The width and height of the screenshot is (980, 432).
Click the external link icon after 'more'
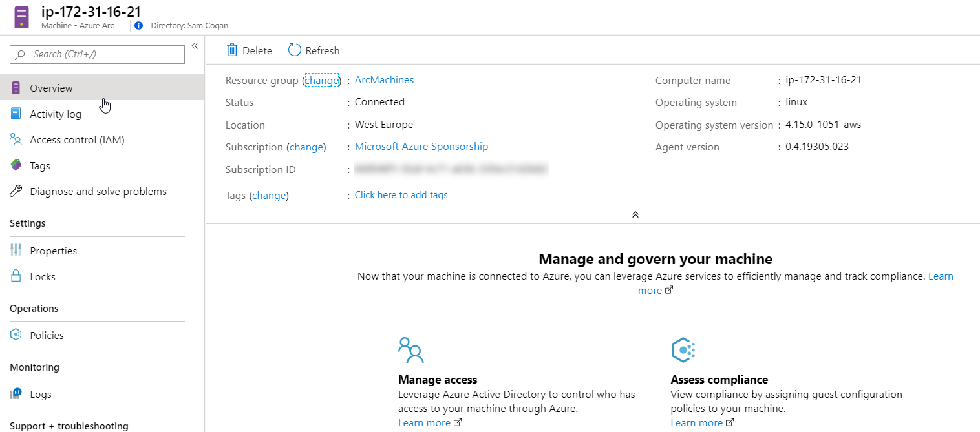[x=669, y=290]
